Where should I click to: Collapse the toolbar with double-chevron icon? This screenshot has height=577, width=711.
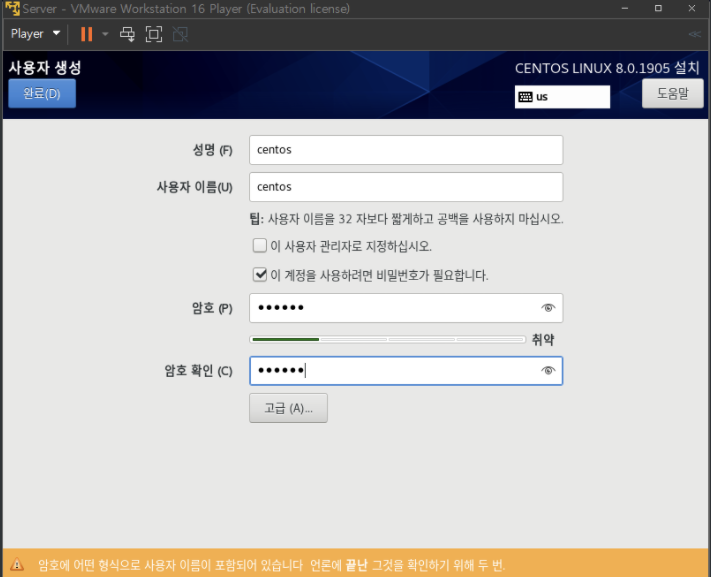coord(695,34)
